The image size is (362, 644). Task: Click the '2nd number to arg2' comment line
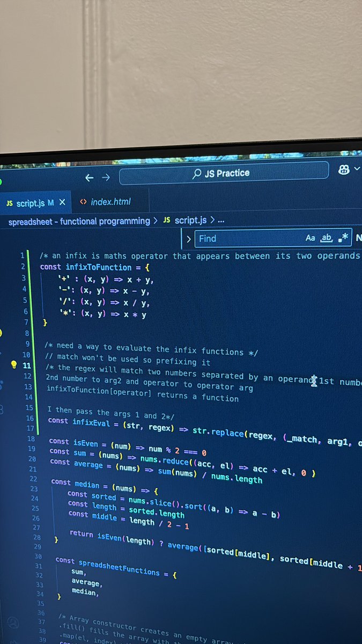coord(150,384)
